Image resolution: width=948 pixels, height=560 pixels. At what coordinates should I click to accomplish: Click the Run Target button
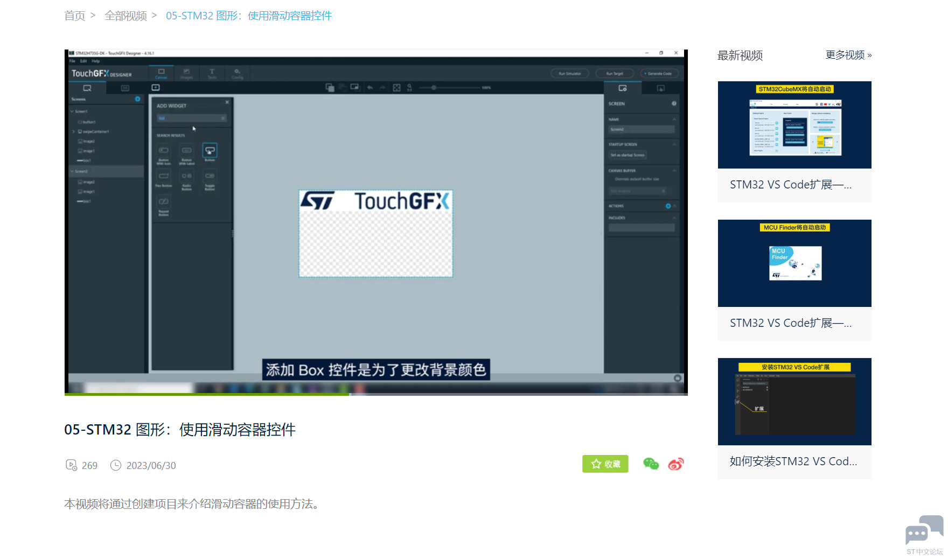coord(615,74)
